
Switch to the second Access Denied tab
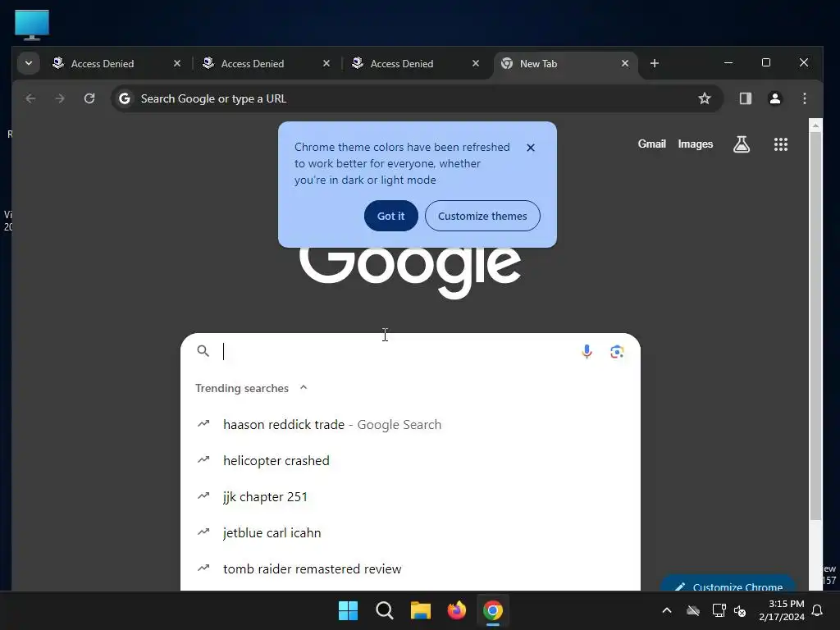click(267, 64)
